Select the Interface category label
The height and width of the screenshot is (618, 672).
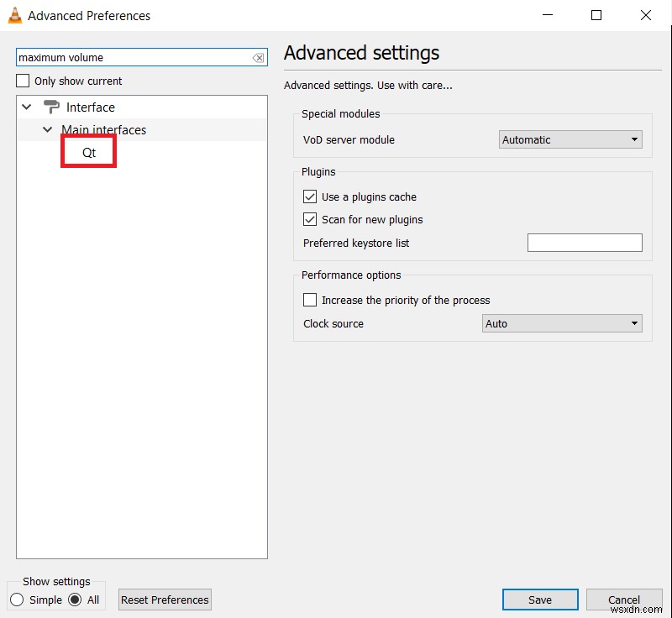point(91,107)
